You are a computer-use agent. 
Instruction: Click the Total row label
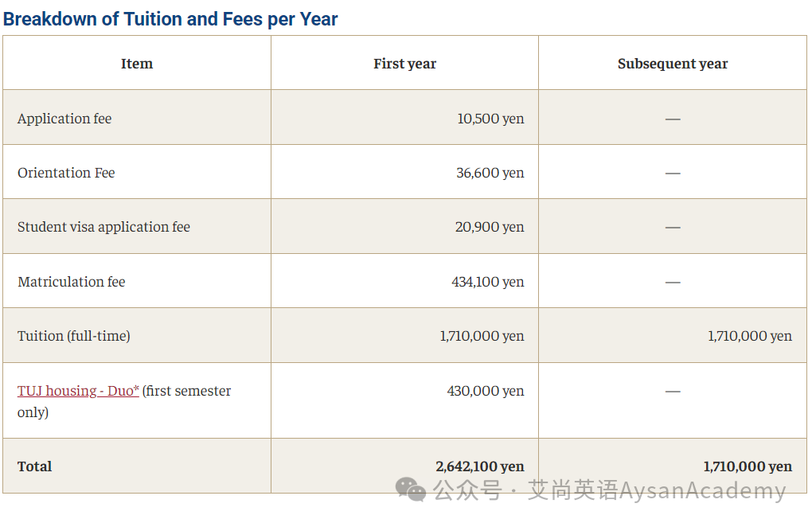coord(34,466)
